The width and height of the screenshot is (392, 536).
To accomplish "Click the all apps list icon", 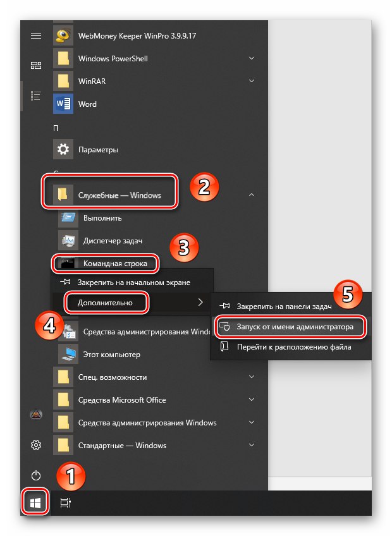I will (x=36, y=95).
